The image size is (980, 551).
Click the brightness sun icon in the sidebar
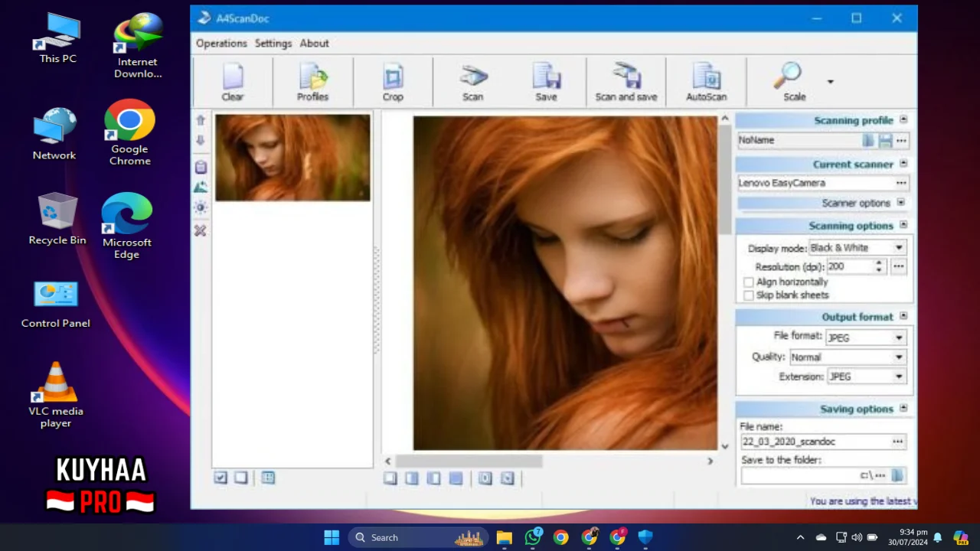(x=201, y=207)
